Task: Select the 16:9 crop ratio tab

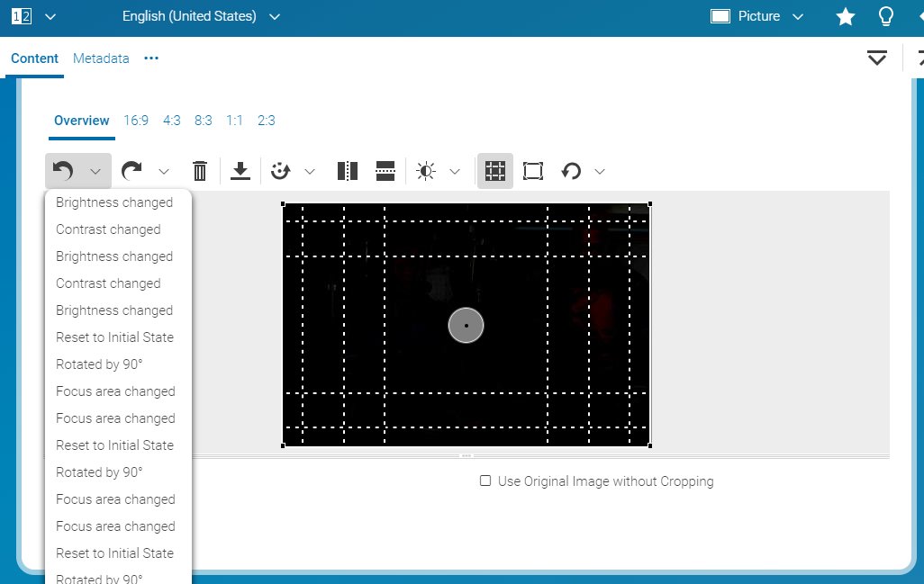Action: coord(136,121)
